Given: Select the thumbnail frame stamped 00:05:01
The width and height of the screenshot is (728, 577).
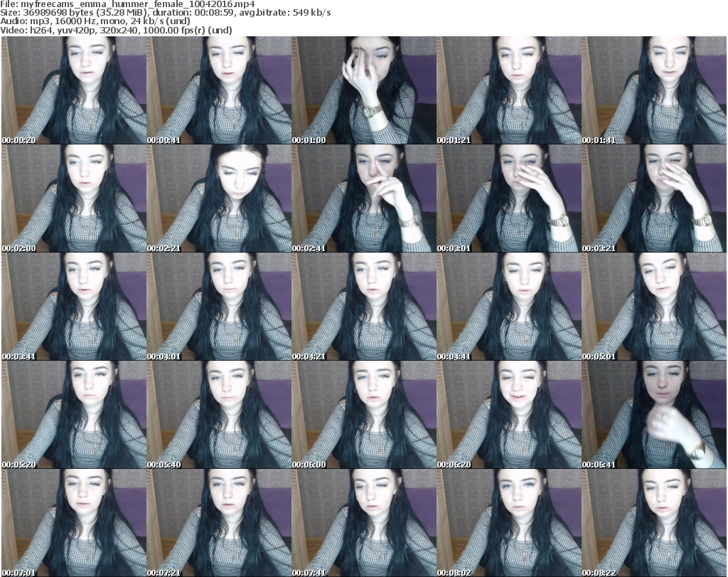Looking at the screenshot, I should 654,307.
